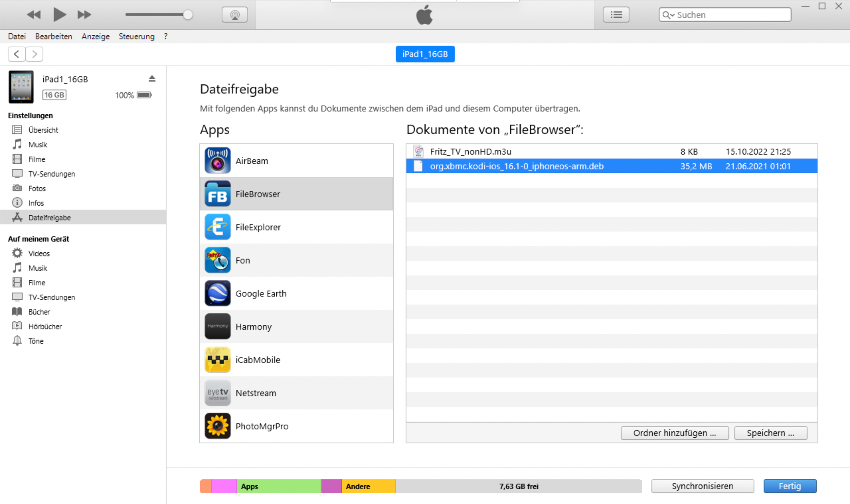
Task: Open Übersicht in the settings sidebar
Action: 43,130
